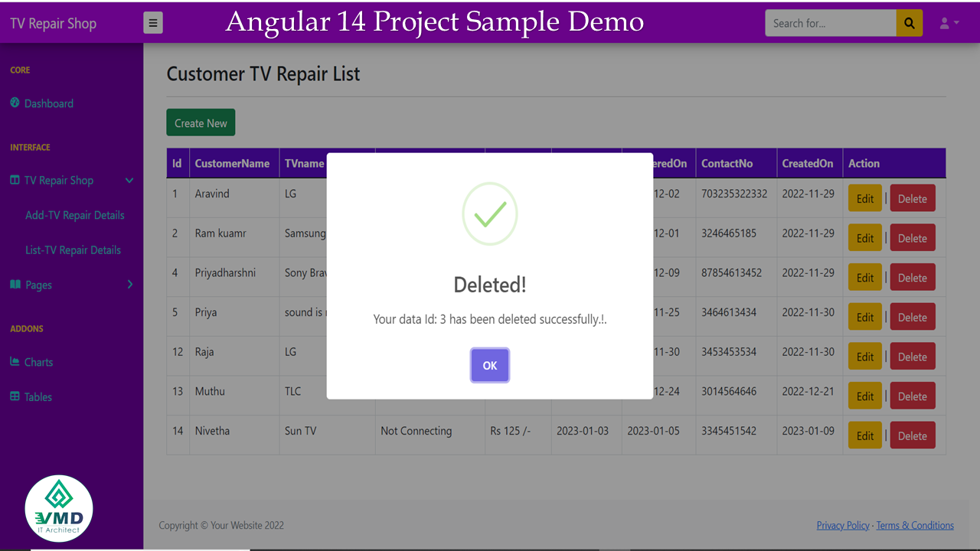Image resolution: width=980 pixels, height=551 pixels.
Task: Expand the Pages menu arrow
Action: click(129, 285)
